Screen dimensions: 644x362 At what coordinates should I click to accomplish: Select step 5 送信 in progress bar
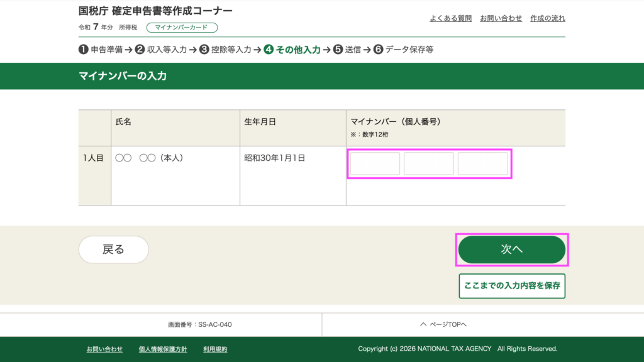point(347,50)
